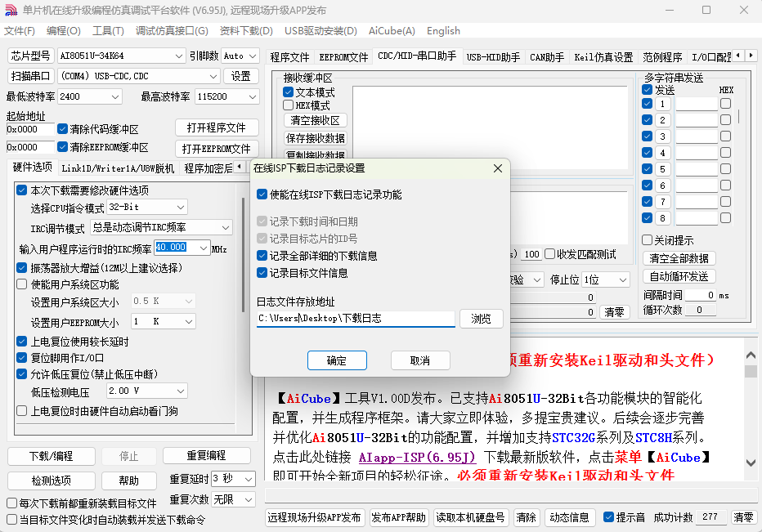Cancel dialog with 取消 button
This screenshot has height=532, width=762.
[420, 360]
